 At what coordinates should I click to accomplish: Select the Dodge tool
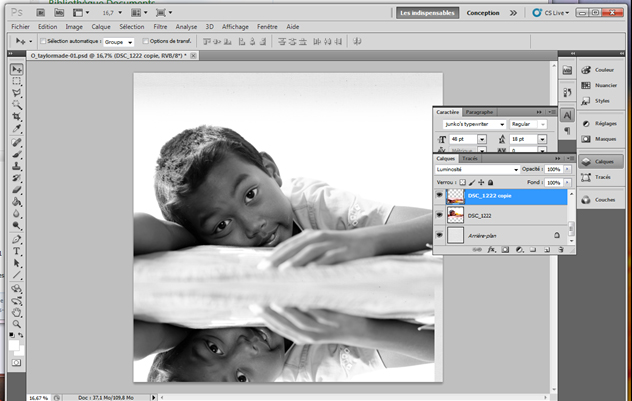pyautogui.click(x=17, y=225)
